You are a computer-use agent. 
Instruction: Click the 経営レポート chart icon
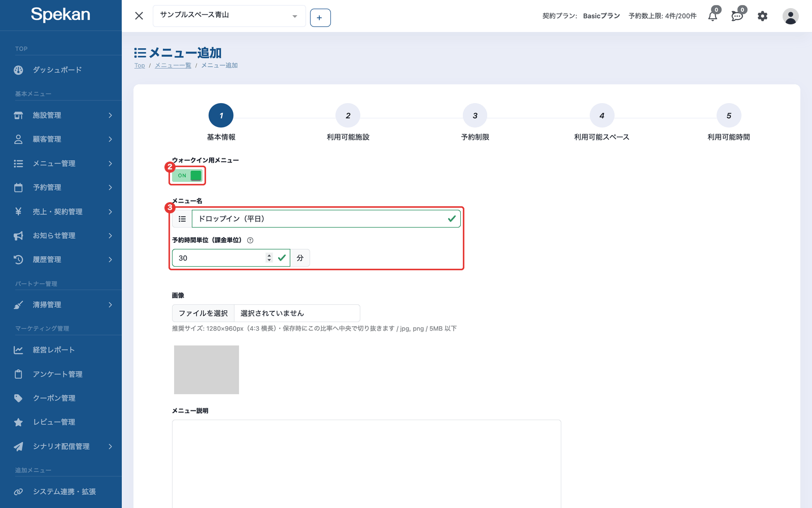click(x=18, y=350)
